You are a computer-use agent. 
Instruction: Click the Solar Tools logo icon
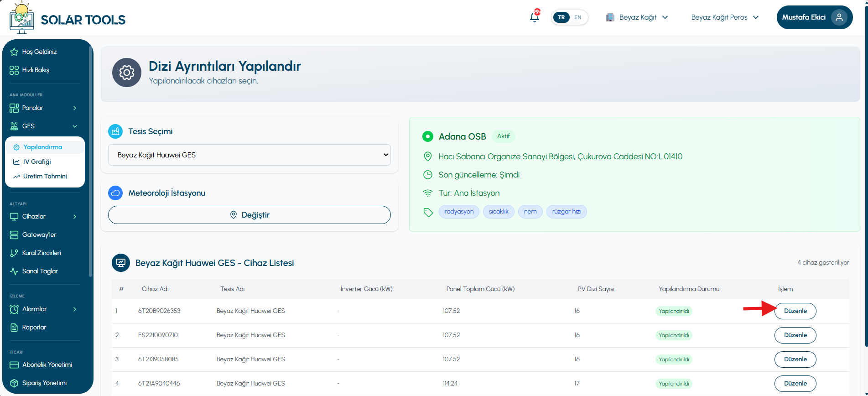pos(22,18)
